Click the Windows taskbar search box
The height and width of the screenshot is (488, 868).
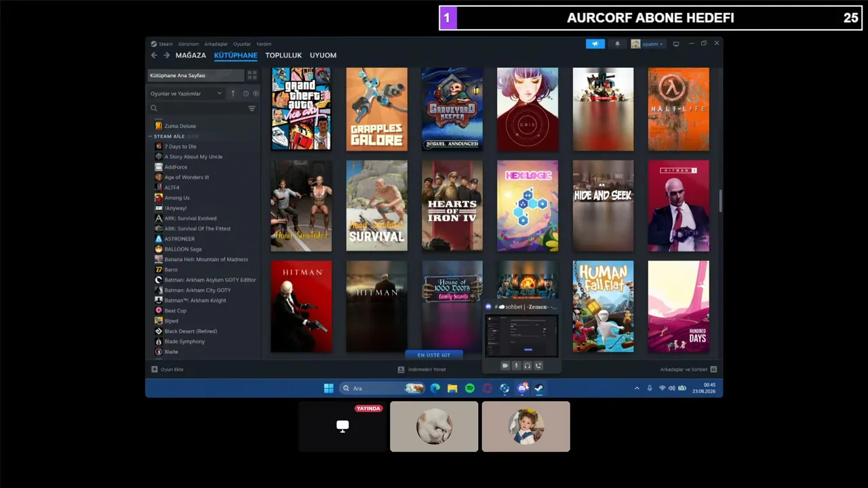(382, 388)
